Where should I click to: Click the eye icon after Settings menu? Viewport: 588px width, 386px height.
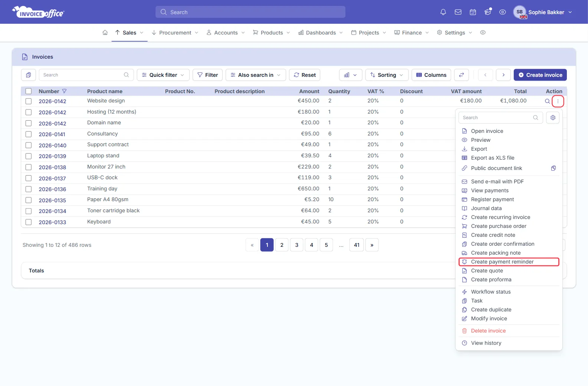483,33
